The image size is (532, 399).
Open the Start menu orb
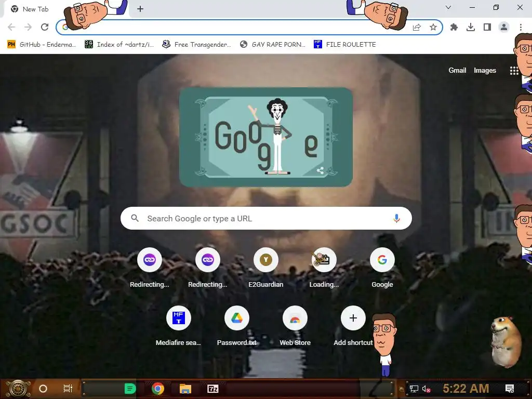(x=18, y=389)
